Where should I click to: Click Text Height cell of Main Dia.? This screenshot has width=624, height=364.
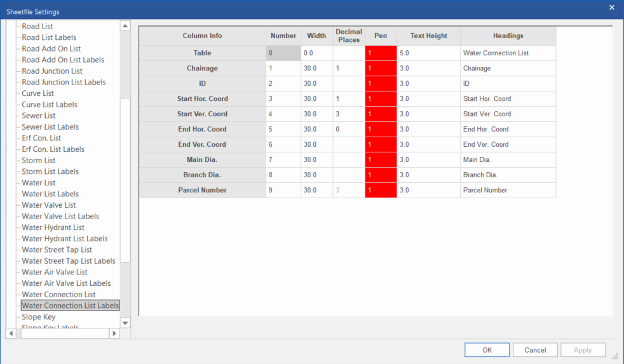click(428, 160)
